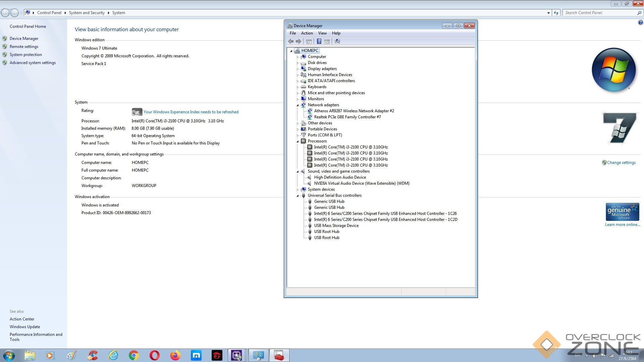The image size is (644, 362).
Task: Expand the Disk drives category
Action: click(x=298, y=63)
